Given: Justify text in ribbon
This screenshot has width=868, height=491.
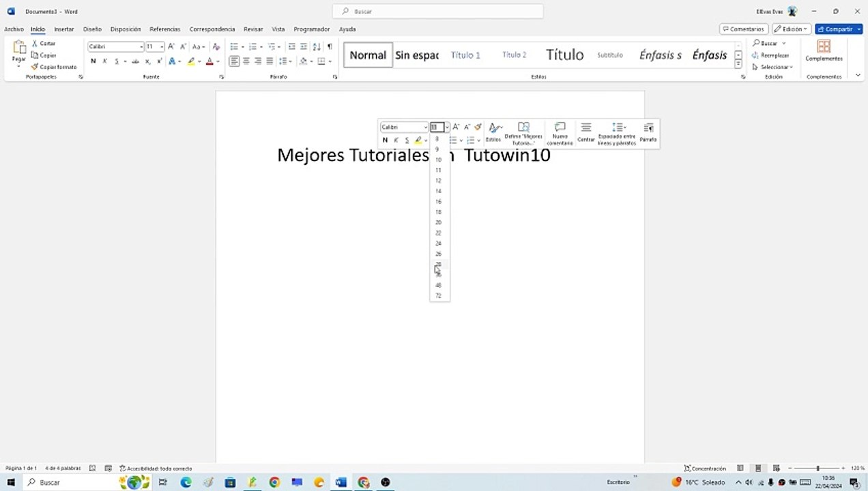Looking at the screenshot, I should click(270, 61).
